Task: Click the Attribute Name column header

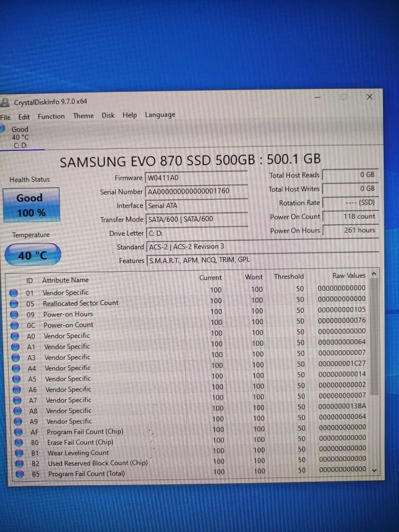Action: coord(66,280)
